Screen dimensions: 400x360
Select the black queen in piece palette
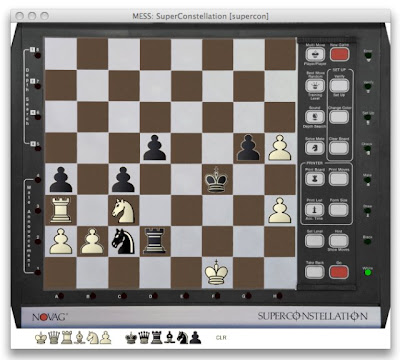coord(144,338)
